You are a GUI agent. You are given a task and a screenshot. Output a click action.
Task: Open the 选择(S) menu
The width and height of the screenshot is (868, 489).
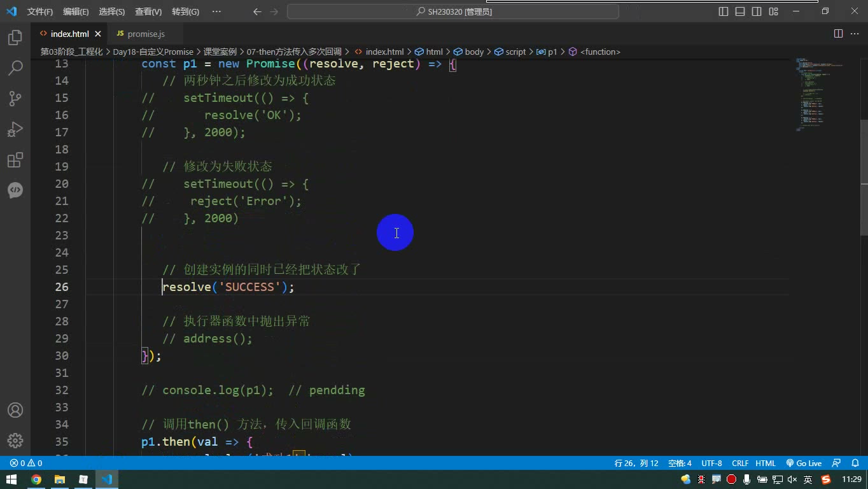click(112, 11)
